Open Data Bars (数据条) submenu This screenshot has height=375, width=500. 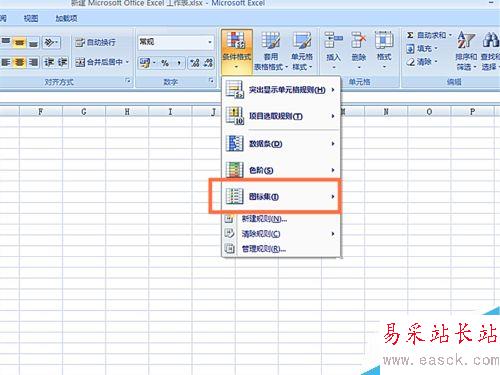pos(281,144)
